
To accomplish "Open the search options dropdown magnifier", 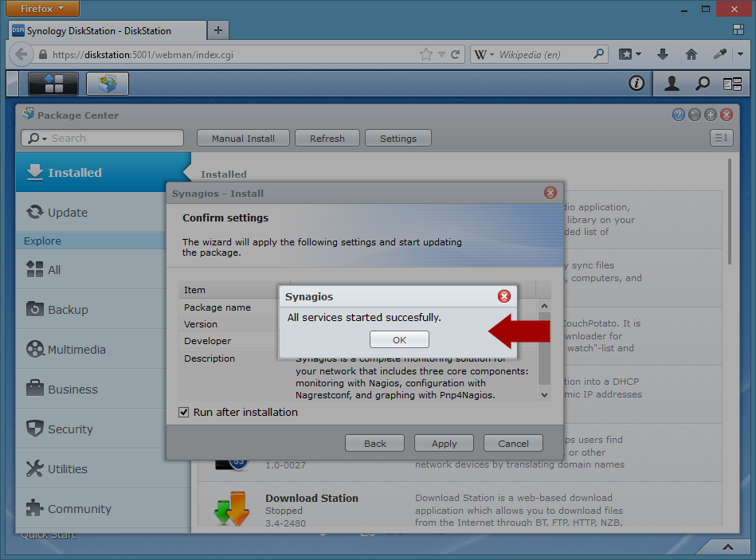I will [x=37, y=139].
